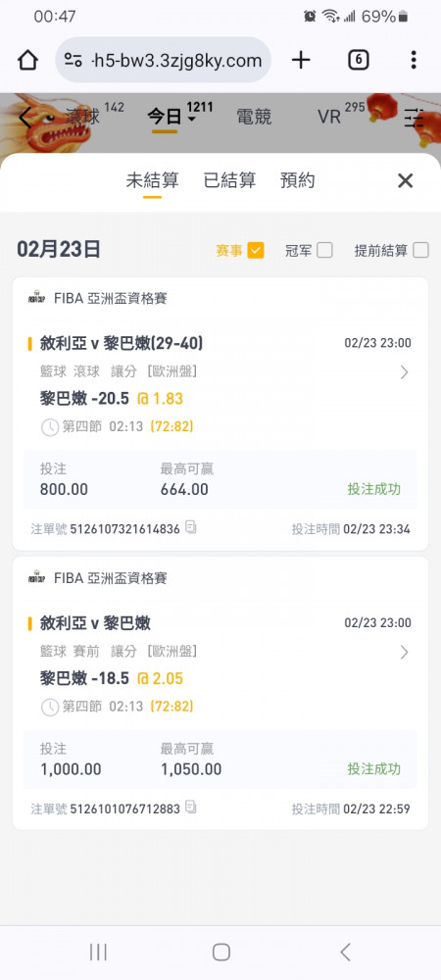Close the bet slip panel
This screenshot has width=441, height=980.
pos(406,180)
